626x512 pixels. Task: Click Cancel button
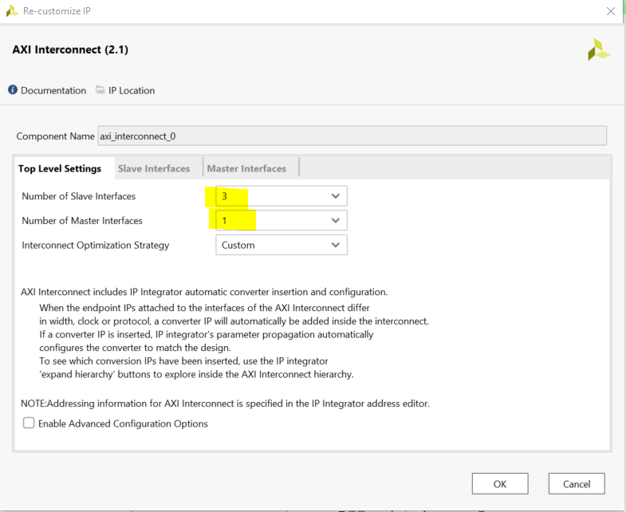576,484
